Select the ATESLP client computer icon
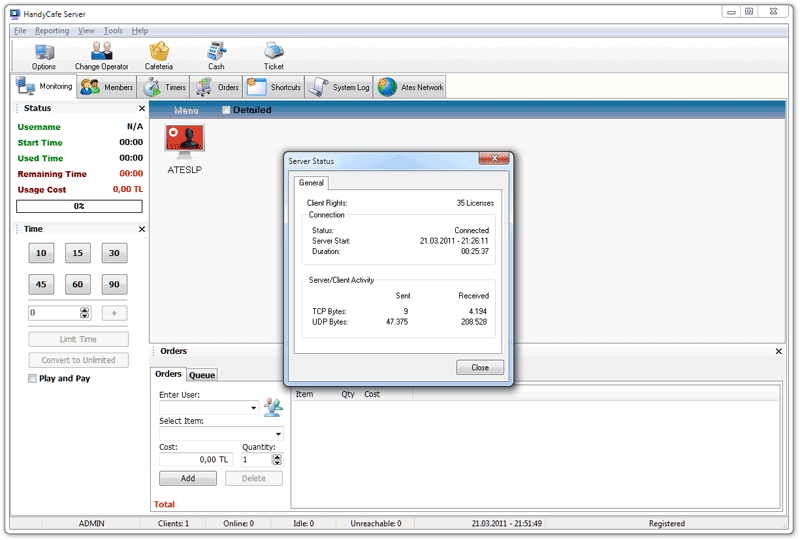Viewport: 800px width, 540px height. [x=184, y=144]
